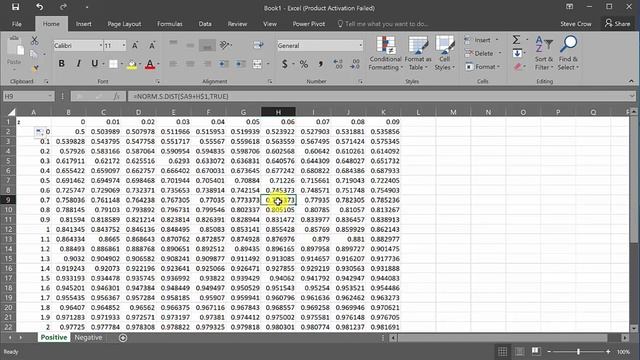Click the Format Painter brush

coord(35,69)
